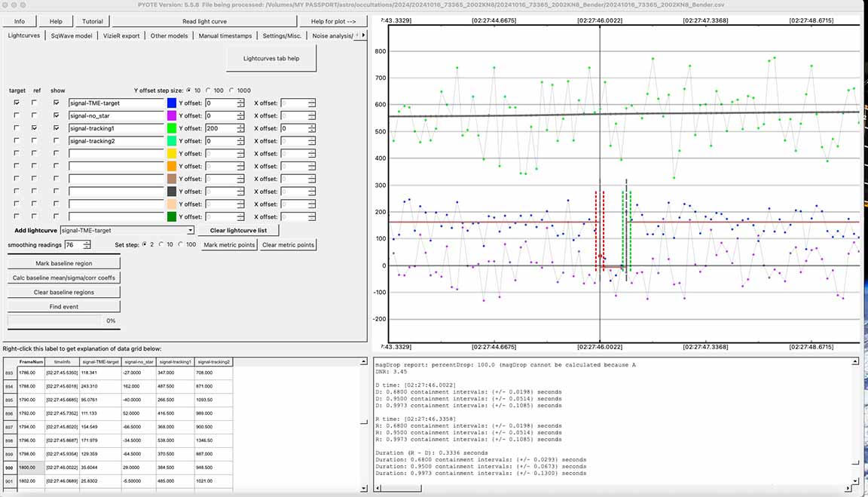
Task: Click the Y offset stepper for signal-tracking1
Action: pyautogui.click(x=240, y=129)
